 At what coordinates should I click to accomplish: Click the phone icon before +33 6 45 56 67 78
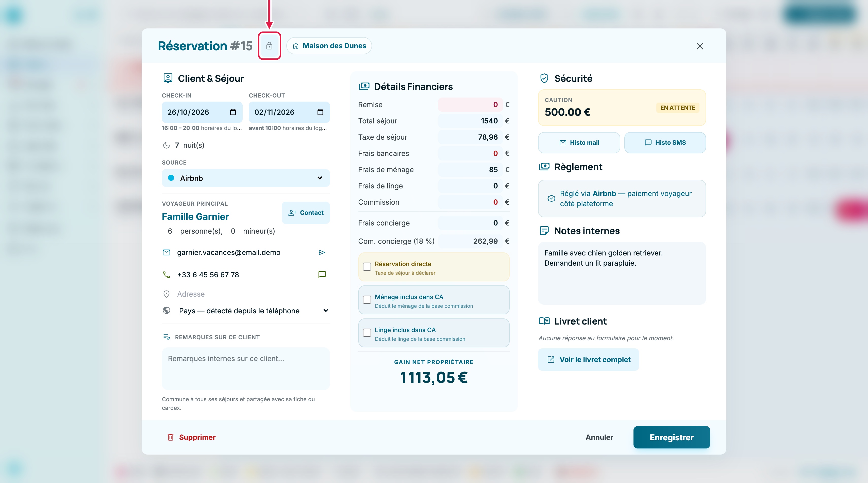[x=166, y=275]
